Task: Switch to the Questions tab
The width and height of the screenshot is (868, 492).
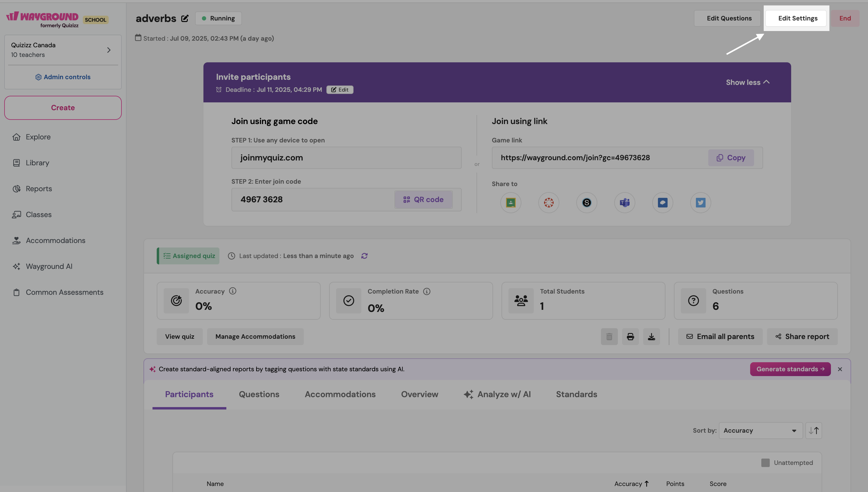Action: 259,394
